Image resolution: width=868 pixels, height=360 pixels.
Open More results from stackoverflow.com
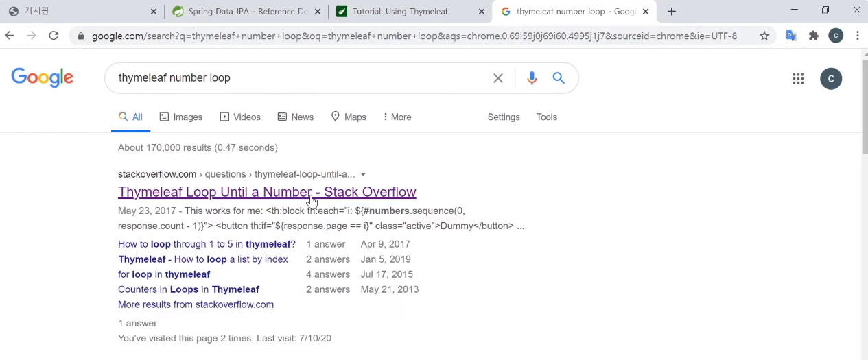(196, 304)
